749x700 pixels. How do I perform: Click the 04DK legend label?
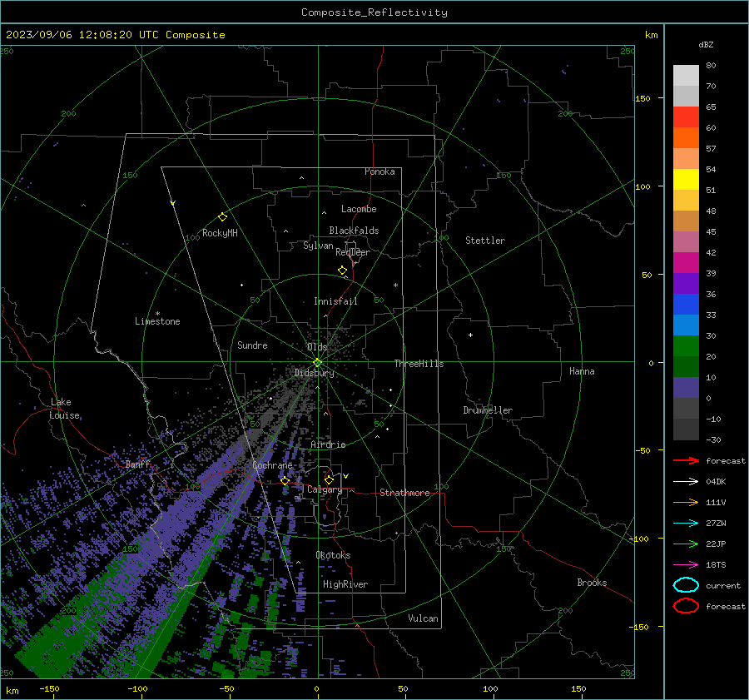716,482
